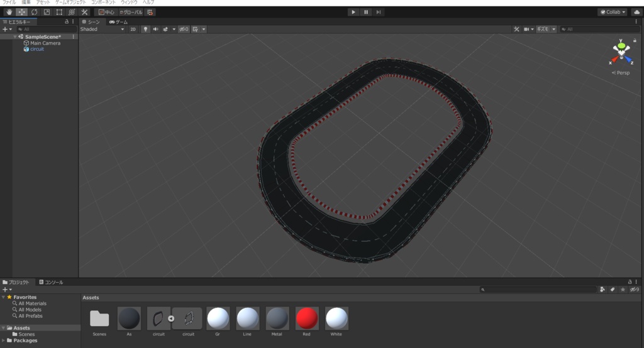Open grid settings dropdown arrow
Screen dimensions: 644x348
[x=204, y=29]
